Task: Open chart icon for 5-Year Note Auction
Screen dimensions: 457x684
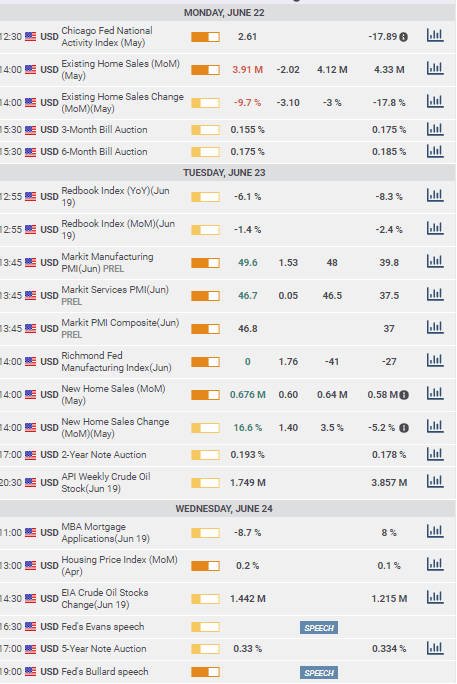Action: pyautogui.click(x=435, y=648)
